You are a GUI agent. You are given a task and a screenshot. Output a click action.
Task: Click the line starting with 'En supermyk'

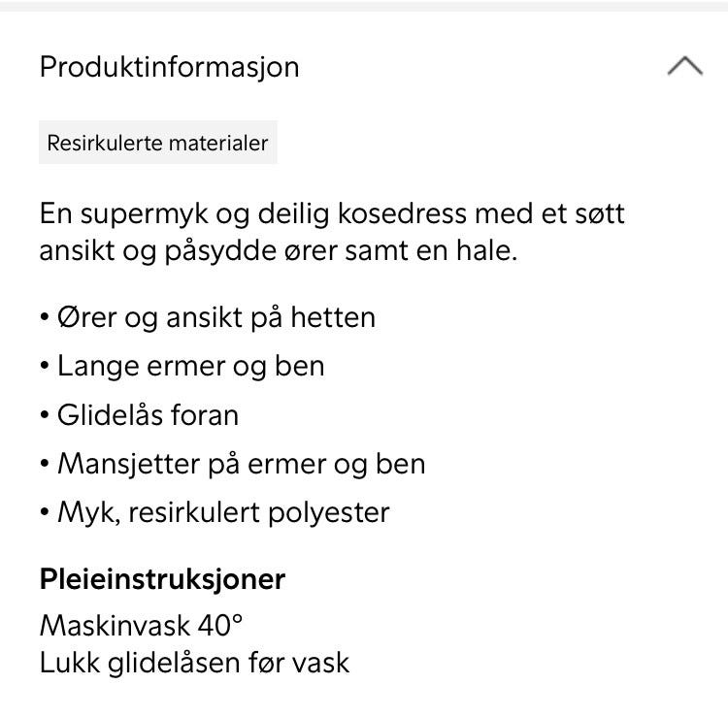pyautogui.click(x=332, y=213)
